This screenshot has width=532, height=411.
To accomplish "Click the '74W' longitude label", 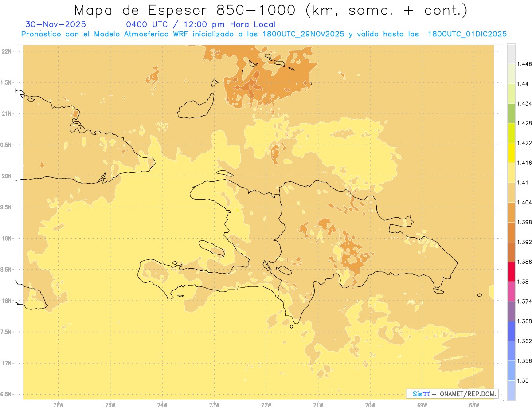I will pos(162,405).
